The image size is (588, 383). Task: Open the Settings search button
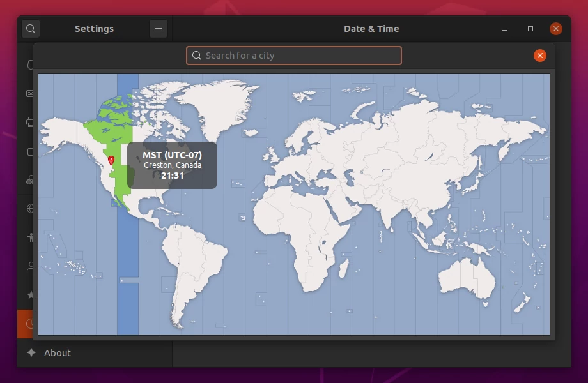tap(31, 29)
